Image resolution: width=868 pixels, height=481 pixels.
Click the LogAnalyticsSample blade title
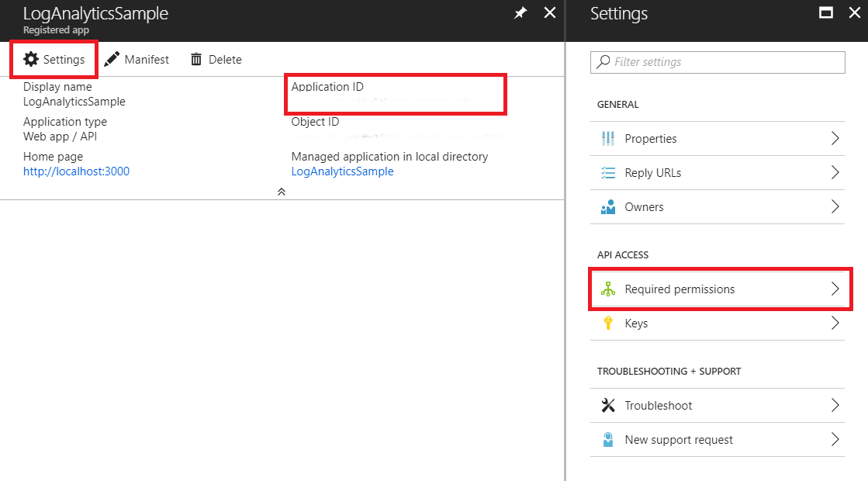pyautogui.click(x=95, y=13)
